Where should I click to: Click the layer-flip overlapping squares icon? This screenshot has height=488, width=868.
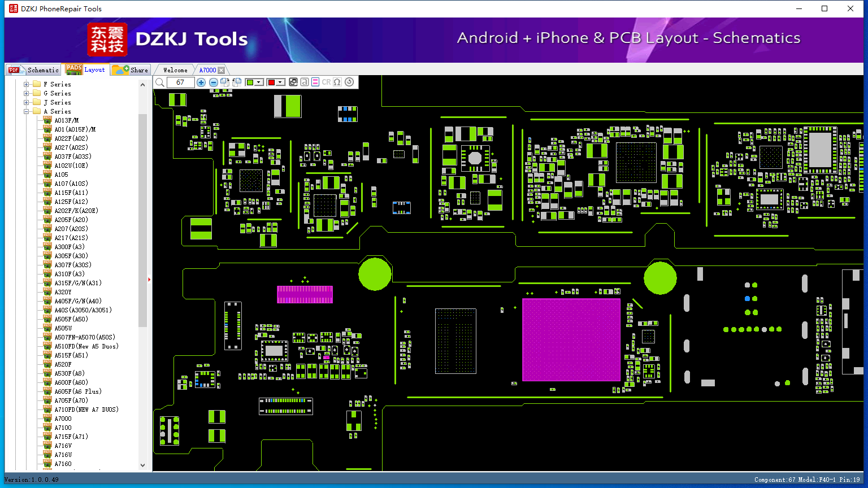click(x=293, y=82)
